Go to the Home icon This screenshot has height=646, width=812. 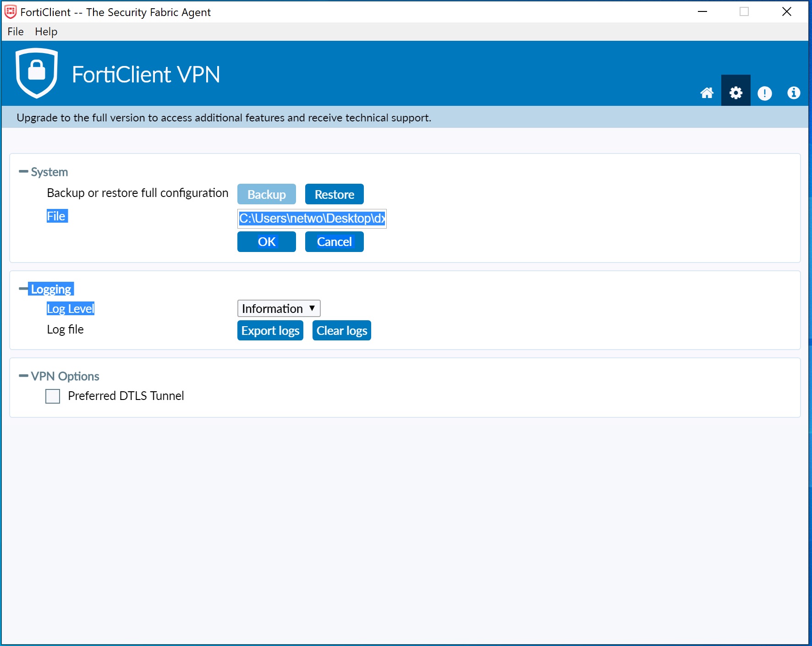[x=707, y=93]
